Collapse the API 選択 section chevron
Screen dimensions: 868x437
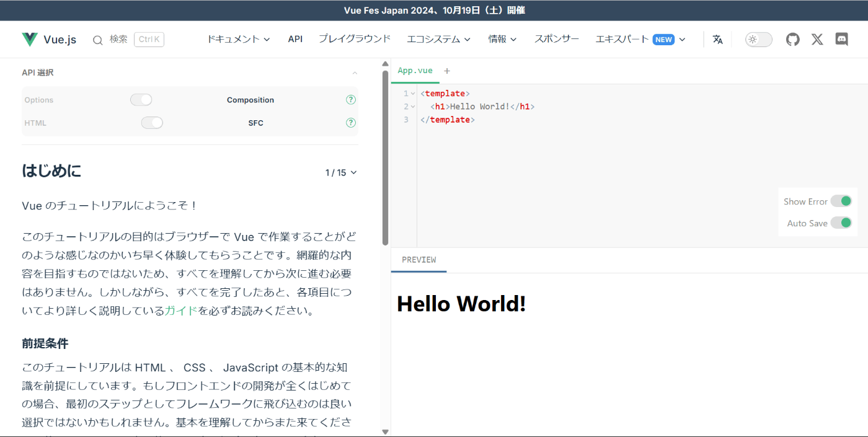click(355, 73)
